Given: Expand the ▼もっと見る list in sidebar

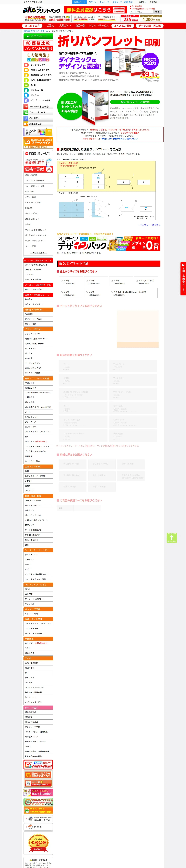Looking at the screenshot, I should tap(39, 252).
